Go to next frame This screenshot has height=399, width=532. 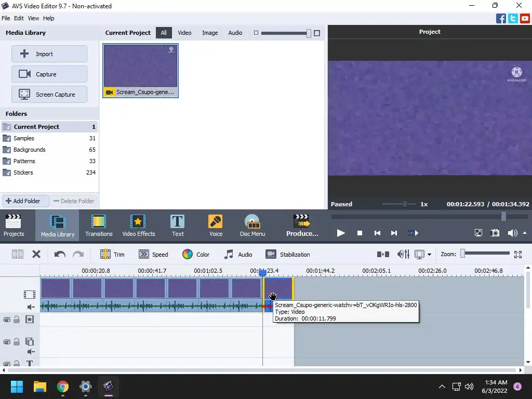(x=394, y=233)
